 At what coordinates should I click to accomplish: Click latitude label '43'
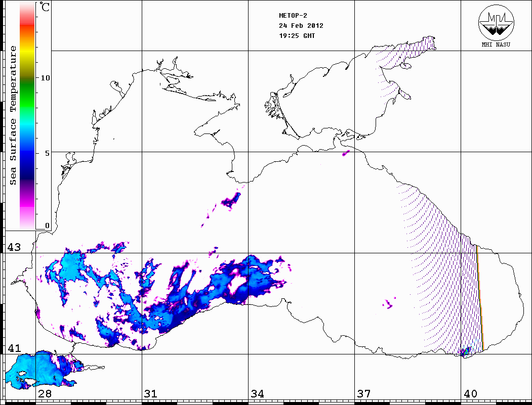click(x=14, y=247)
